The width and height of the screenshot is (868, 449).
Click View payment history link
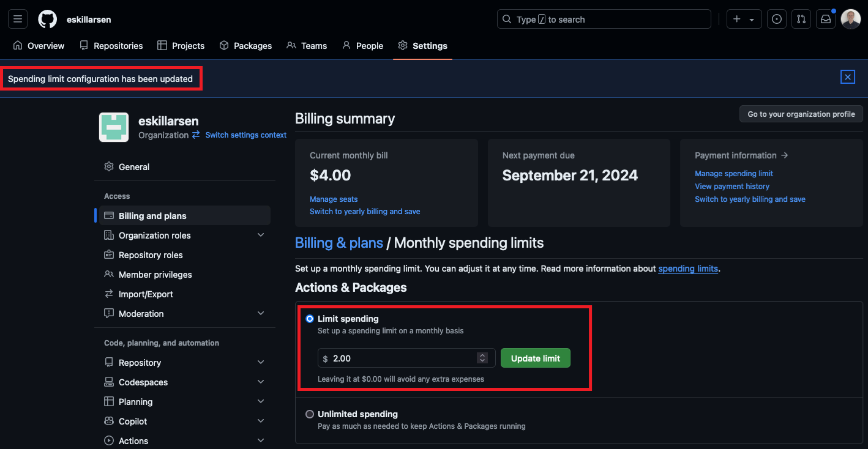pyautogui.click(x=732, y=187)
